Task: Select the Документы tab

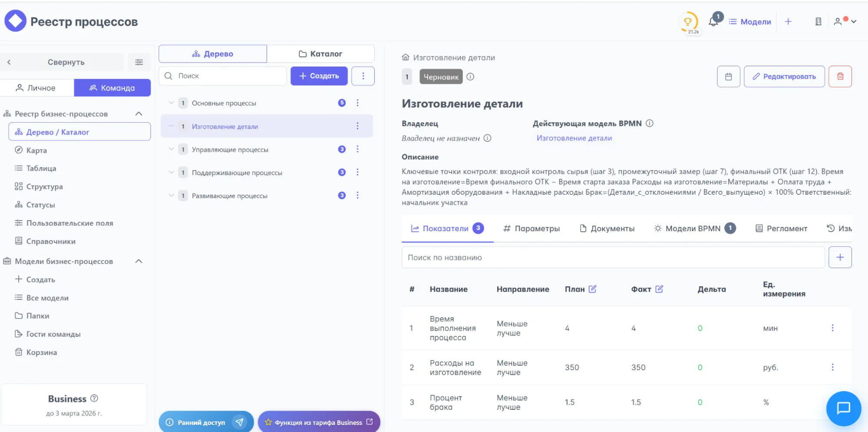Action: click(x=607, y=228)
